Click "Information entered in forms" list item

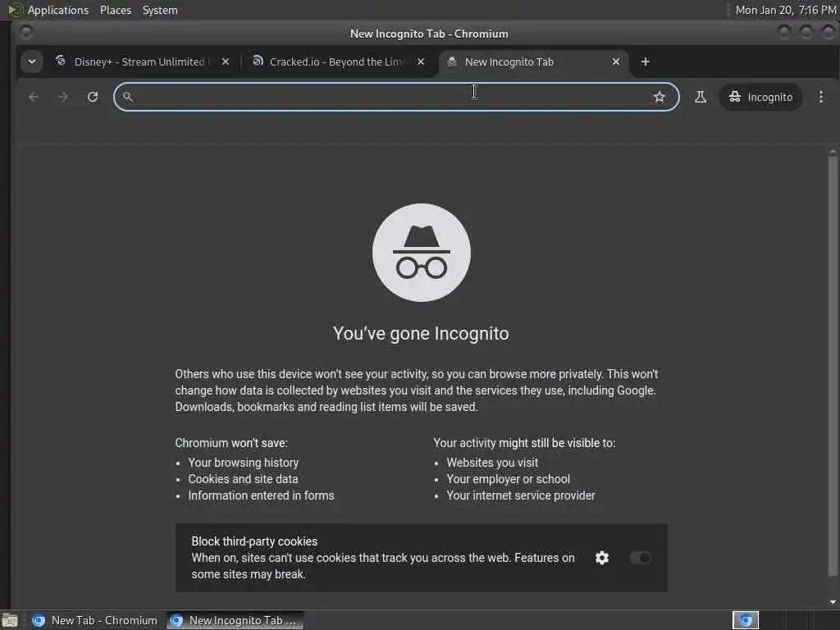261,495
